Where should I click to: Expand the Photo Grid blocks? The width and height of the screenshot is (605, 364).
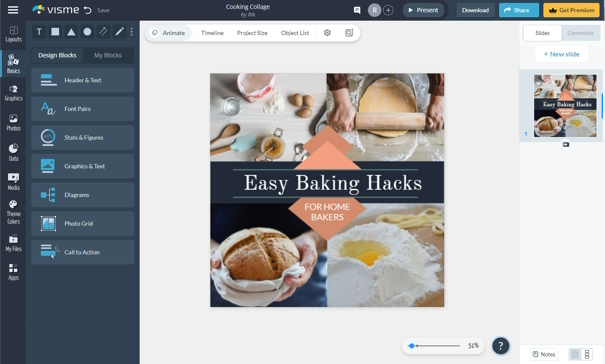[x=83, y=223]
